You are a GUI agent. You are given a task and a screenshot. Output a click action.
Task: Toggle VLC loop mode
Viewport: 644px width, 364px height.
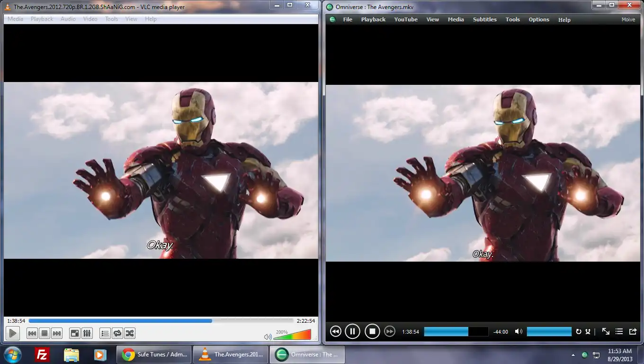click(117, 333)
